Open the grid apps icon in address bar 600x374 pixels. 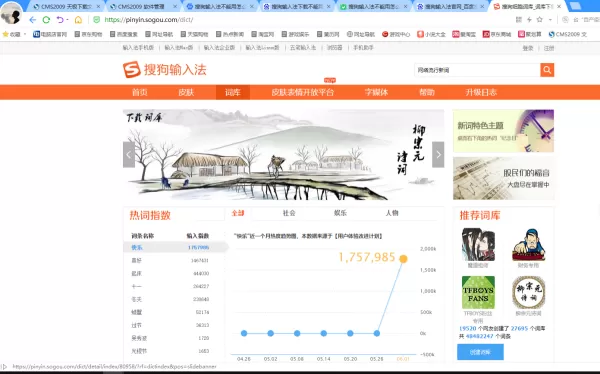click(518, 20)
